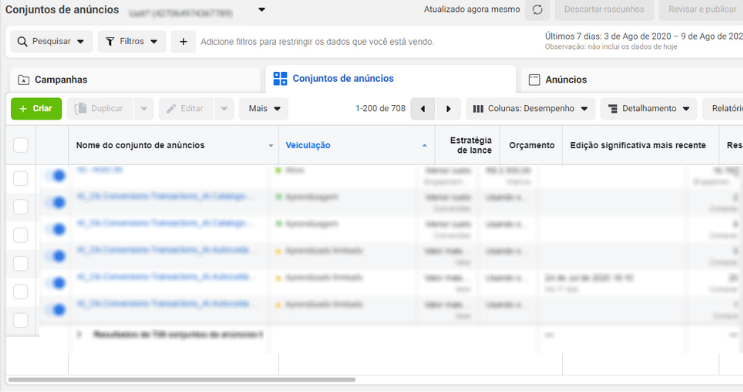Add a new filter with plus icon

[x=183, y=42]
